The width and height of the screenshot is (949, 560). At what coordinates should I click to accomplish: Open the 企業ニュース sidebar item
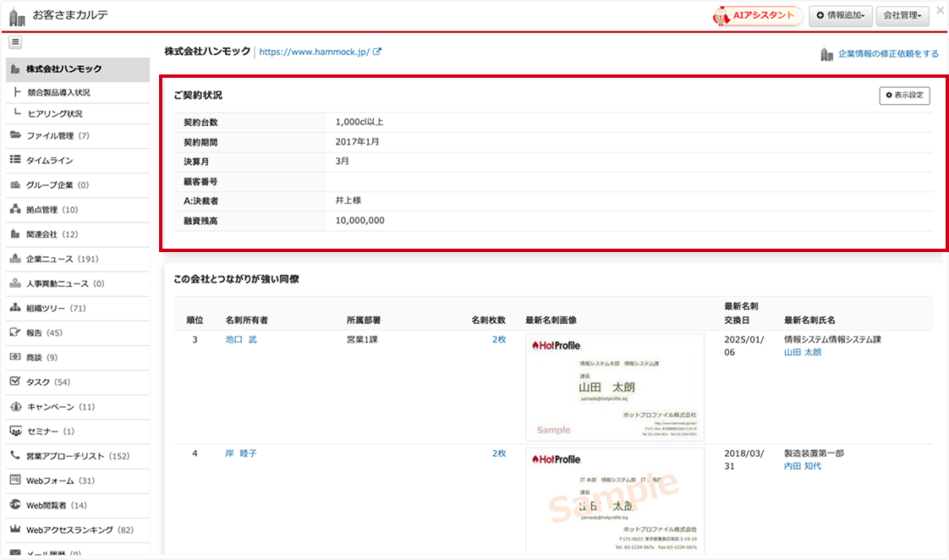pos(62,259)
